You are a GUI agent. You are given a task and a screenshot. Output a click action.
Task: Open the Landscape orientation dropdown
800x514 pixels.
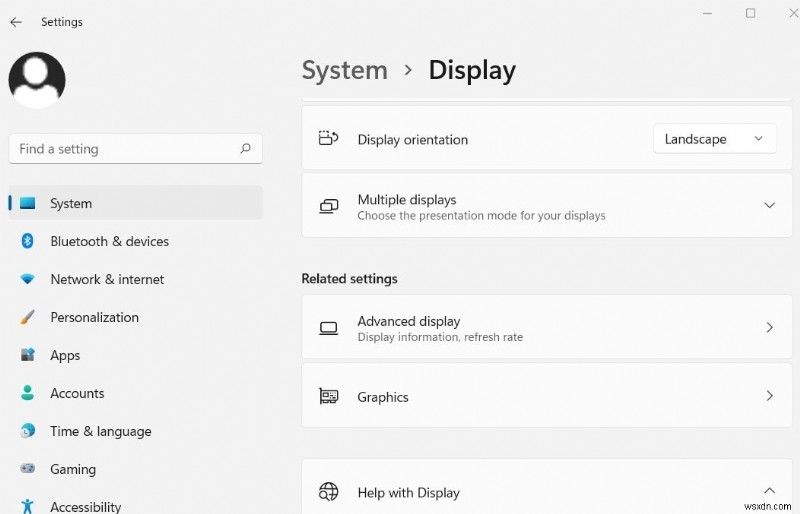point(714,139)
